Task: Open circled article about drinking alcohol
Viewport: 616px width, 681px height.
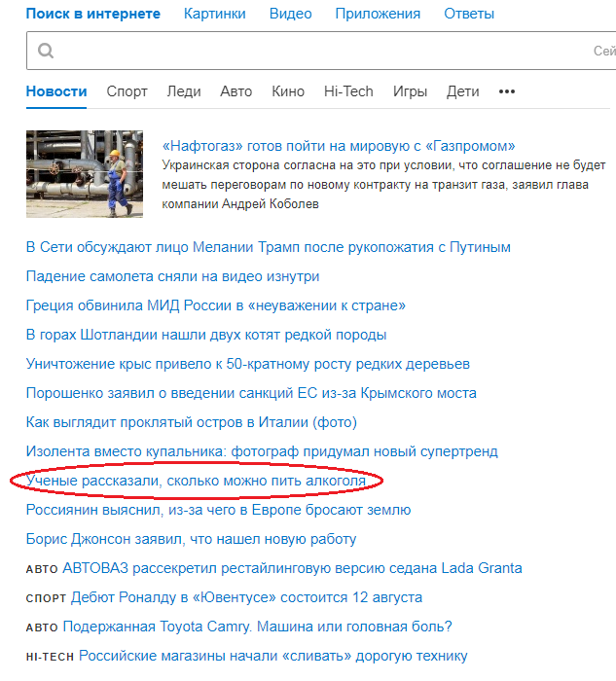Action: pos(196,481)
